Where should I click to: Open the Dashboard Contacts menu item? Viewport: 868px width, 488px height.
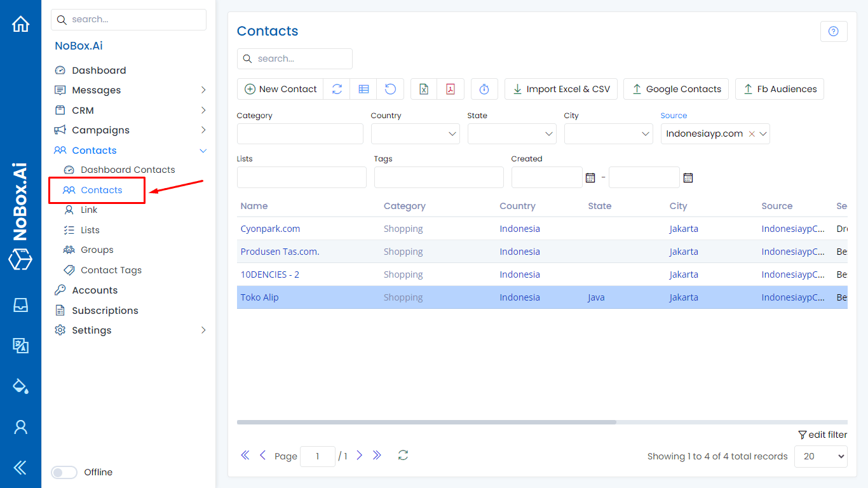coord(127,170)
